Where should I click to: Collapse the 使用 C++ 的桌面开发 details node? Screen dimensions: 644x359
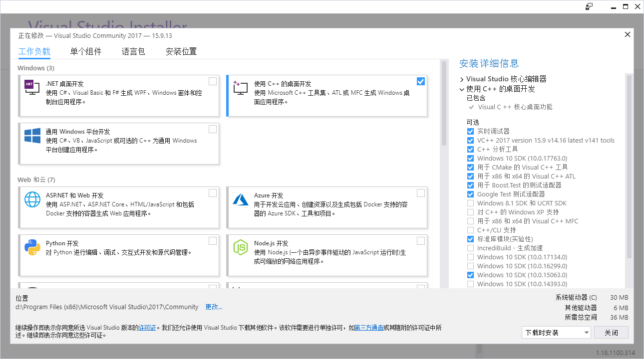462,89
